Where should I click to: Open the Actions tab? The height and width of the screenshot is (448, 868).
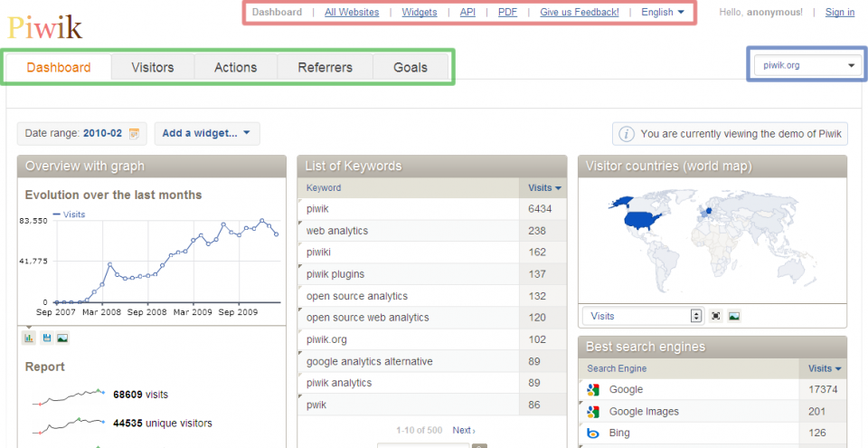click(236, 68)
